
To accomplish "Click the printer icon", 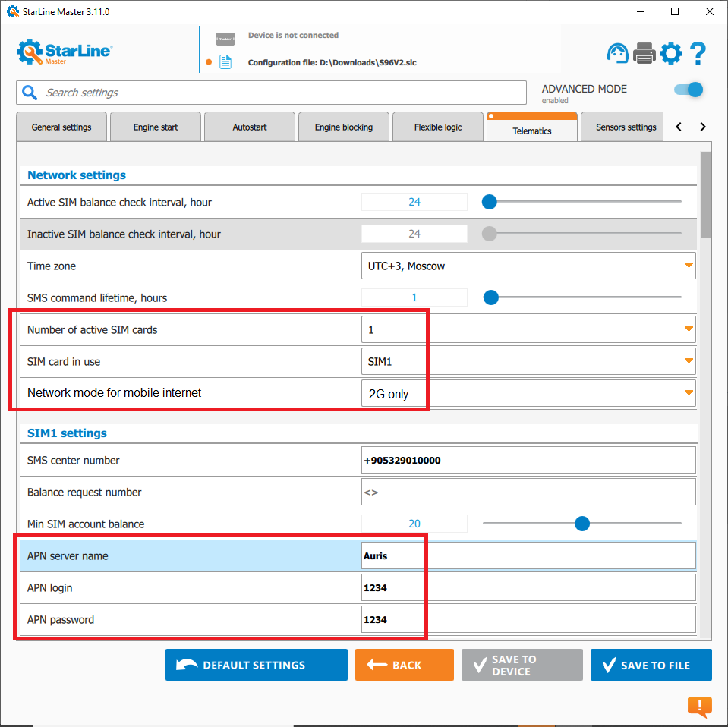I will coord(644,53).
